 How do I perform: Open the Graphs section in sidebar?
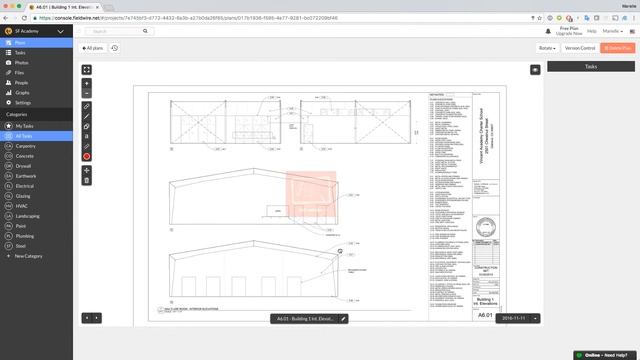(x=36, y=93)
